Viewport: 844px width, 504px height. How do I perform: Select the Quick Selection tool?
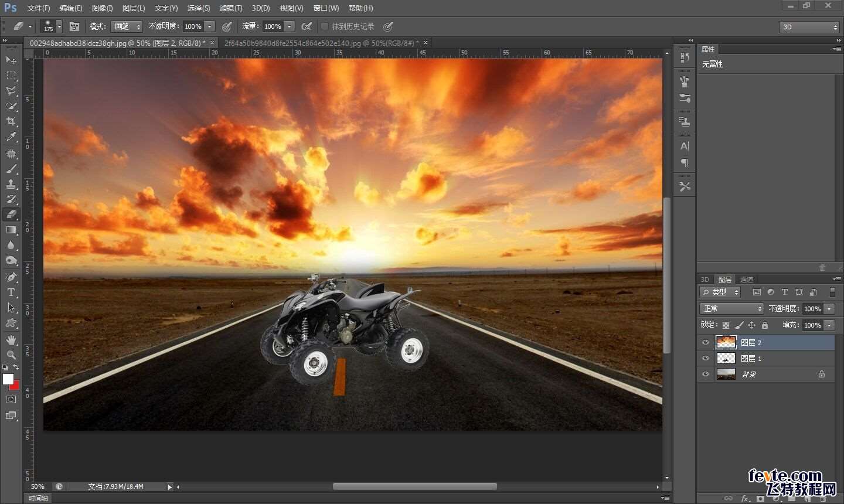click(x=11, y=106)
